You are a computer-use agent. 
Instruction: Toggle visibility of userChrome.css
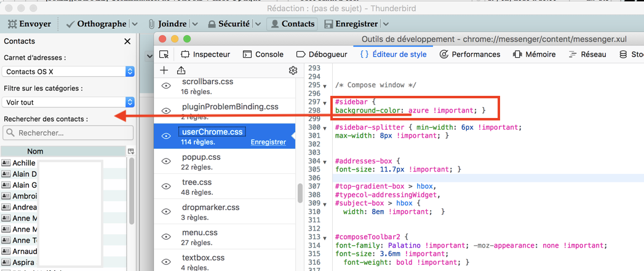(x=166, y=136)
